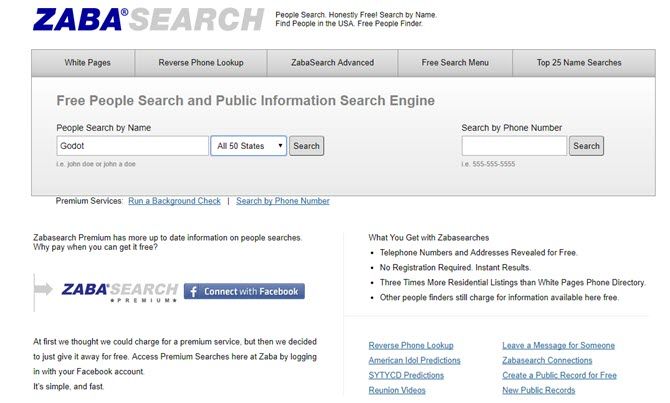670x403 pixels.
Task: Click the Connect with Facebook button
Action: pyautogui.click(x=244, y=291)
